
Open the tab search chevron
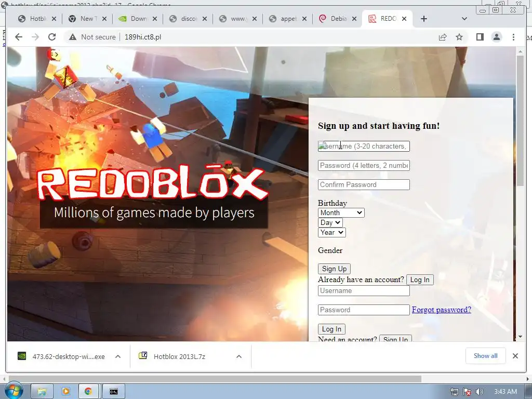464,19
